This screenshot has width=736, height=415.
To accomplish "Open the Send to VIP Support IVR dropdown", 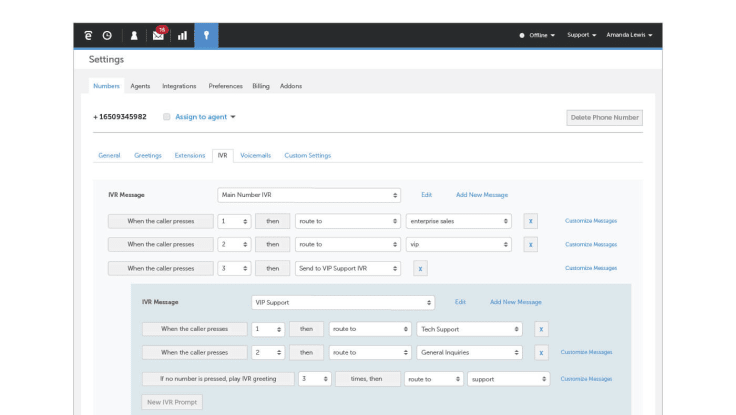I will [x=348, y=269].
